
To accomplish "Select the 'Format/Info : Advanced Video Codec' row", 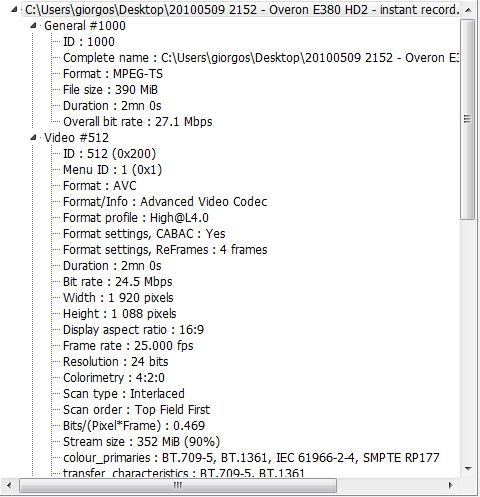I will [165, 202].
